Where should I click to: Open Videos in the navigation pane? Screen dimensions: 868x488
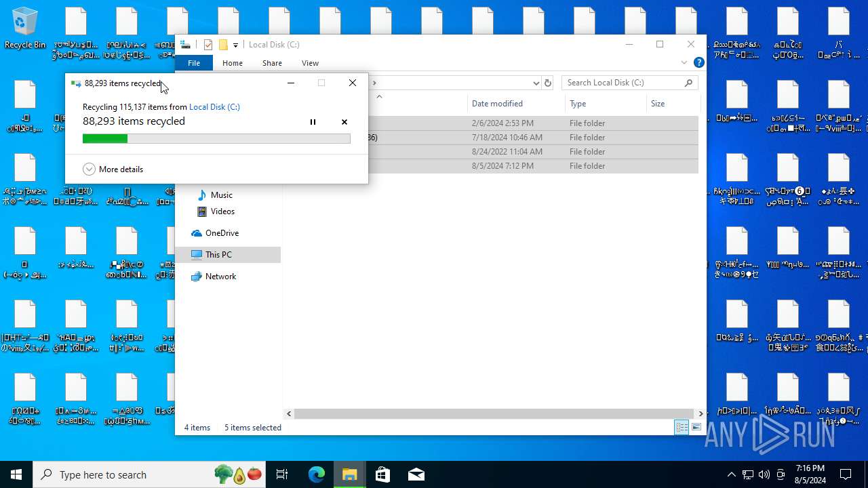coord(222,211)
